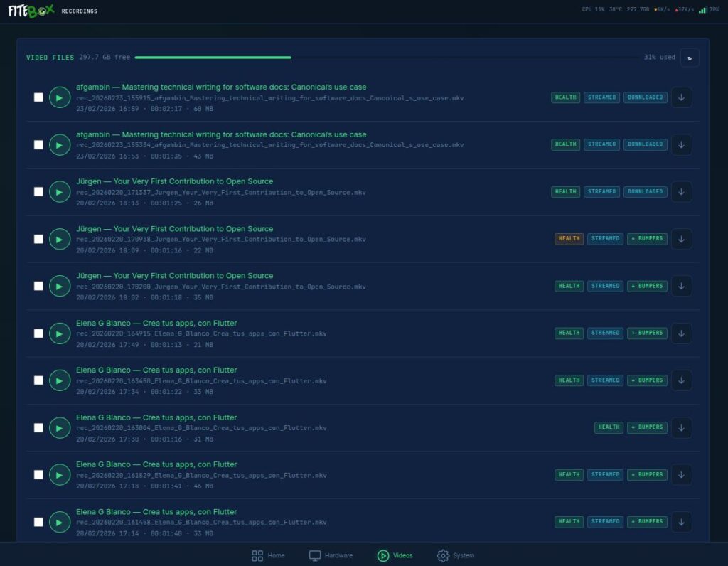Click + BUMPERS badge on the 17:30 recording
This screenshot has height=566, width=728.
647,427
